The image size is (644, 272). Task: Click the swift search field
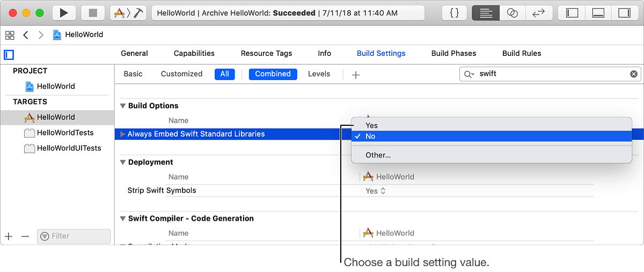[550, 74]
